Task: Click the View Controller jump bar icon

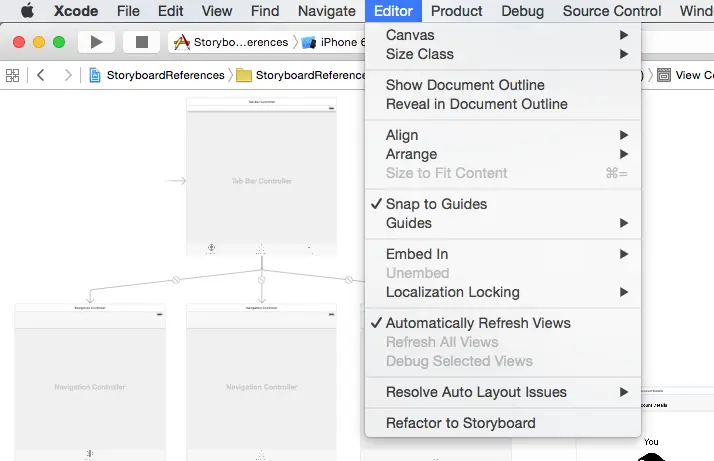Action: point(664,75)
